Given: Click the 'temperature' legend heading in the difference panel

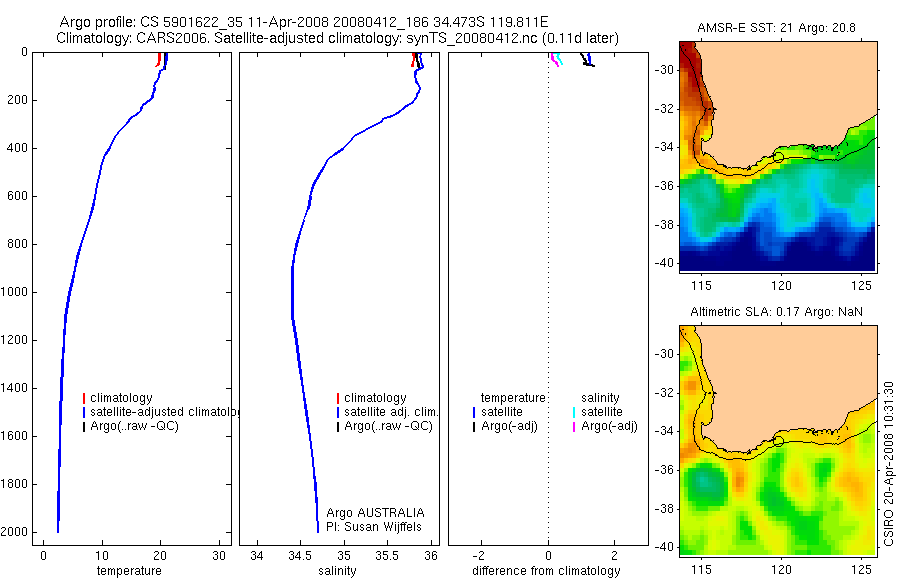Looking at the screenshot, I should point(513,398).
